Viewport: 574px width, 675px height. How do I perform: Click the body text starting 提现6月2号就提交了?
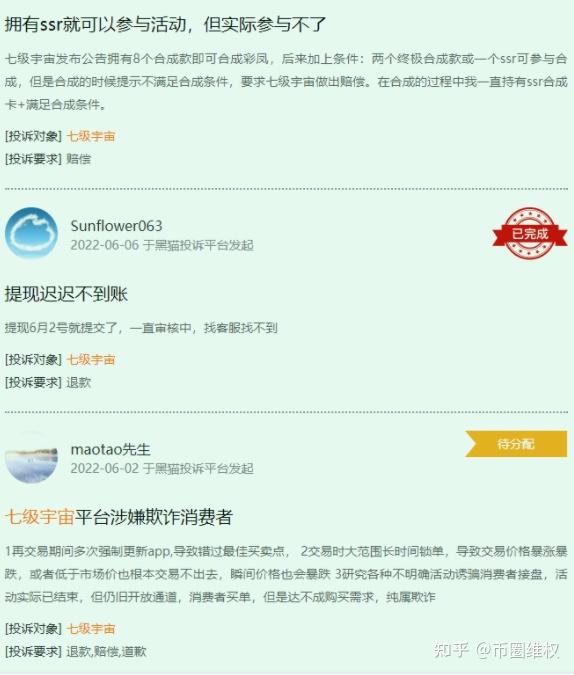[x=141, y=328]
